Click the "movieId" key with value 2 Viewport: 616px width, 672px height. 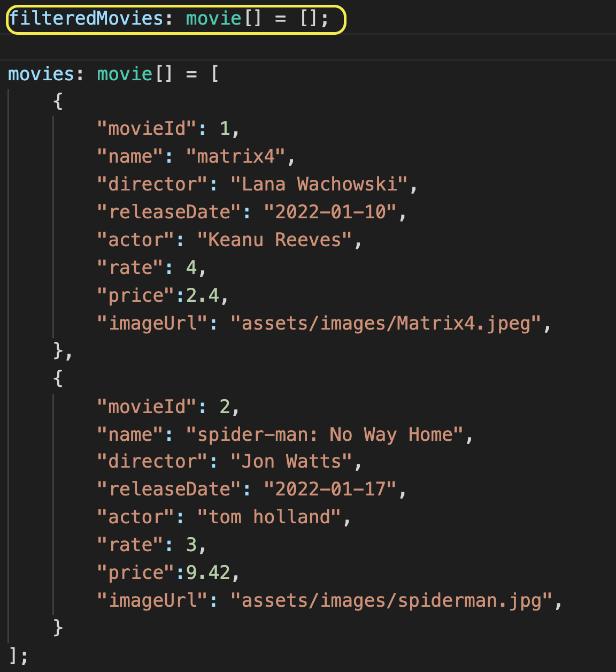tap(147, 407)
